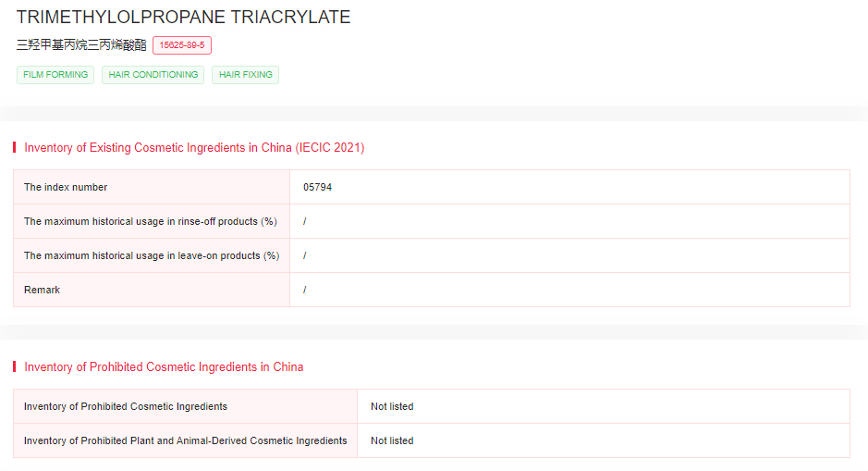Click the Remark row value cell
This screenshot has width=868, height=471.
pos(305,290)
